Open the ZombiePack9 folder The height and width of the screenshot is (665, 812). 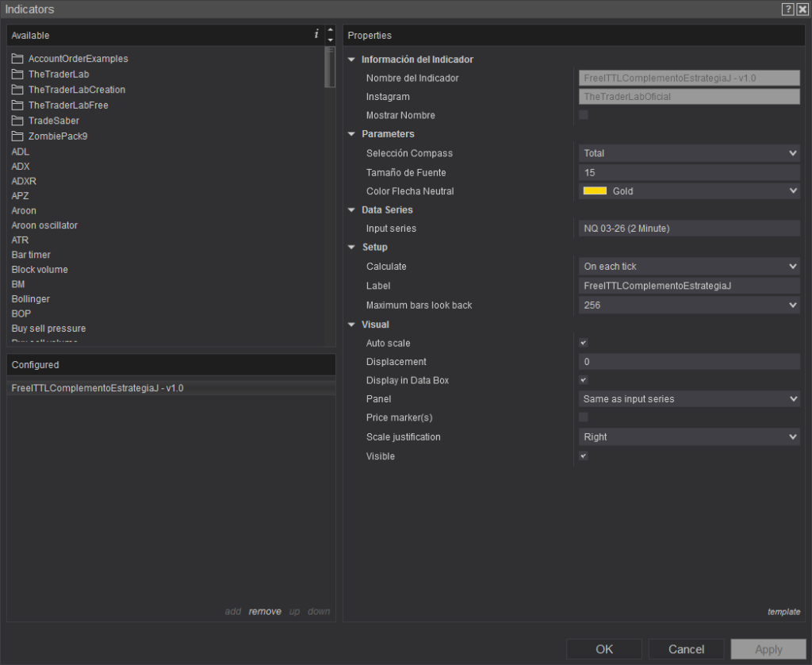click(x=57, y=136)
